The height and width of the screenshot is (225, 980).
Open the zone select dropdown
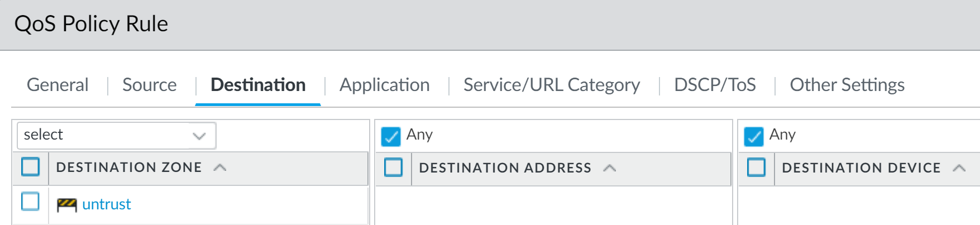(117, 135)
